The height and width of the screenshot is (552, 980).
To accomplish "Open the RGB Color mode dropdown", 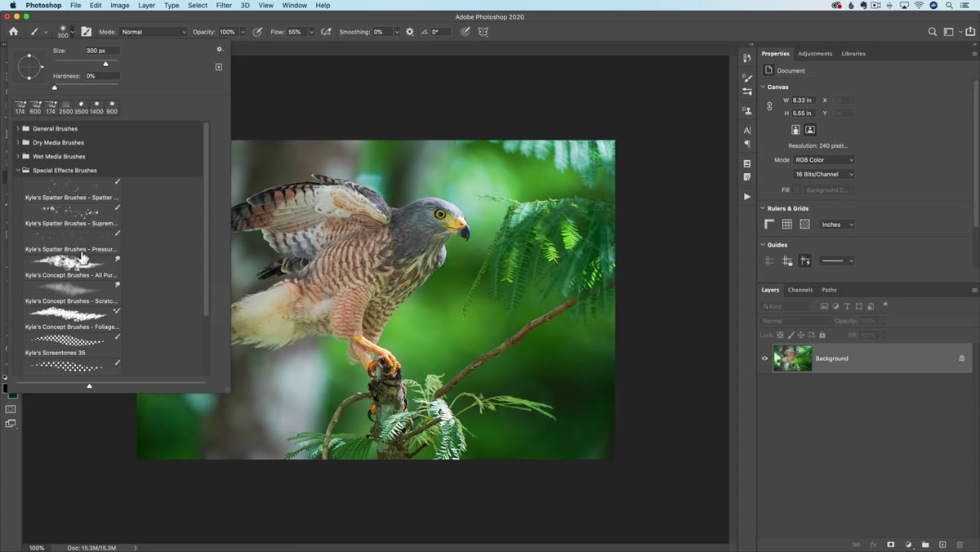I will click(x=824, y=160).
